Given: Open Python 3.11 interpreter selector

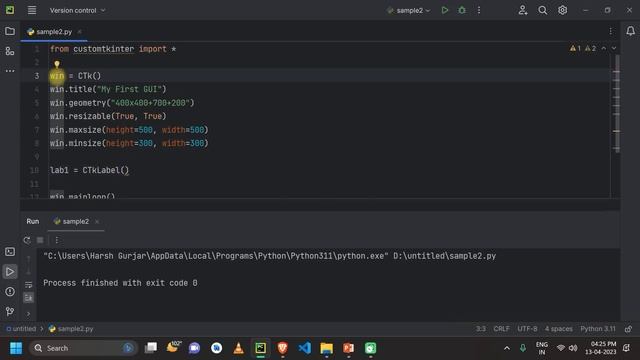Looking at the screenshot, I should 598,329.
